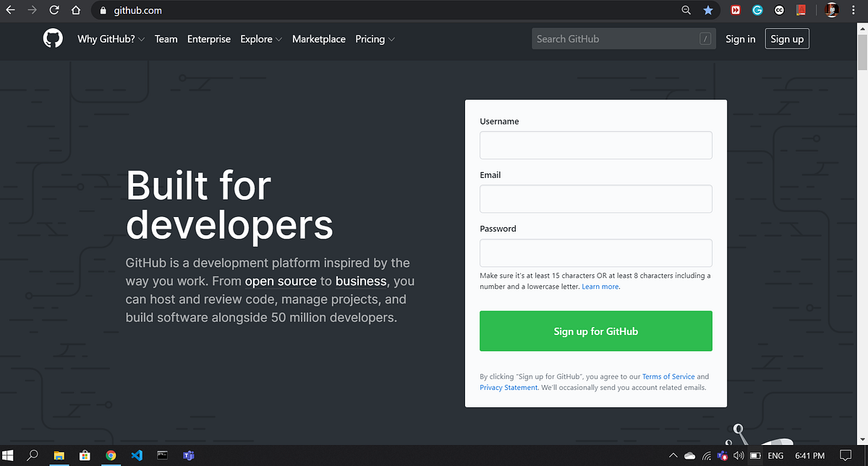Click the browser home icon
Viewport: 868px width, 466px height.
(75, 10)
